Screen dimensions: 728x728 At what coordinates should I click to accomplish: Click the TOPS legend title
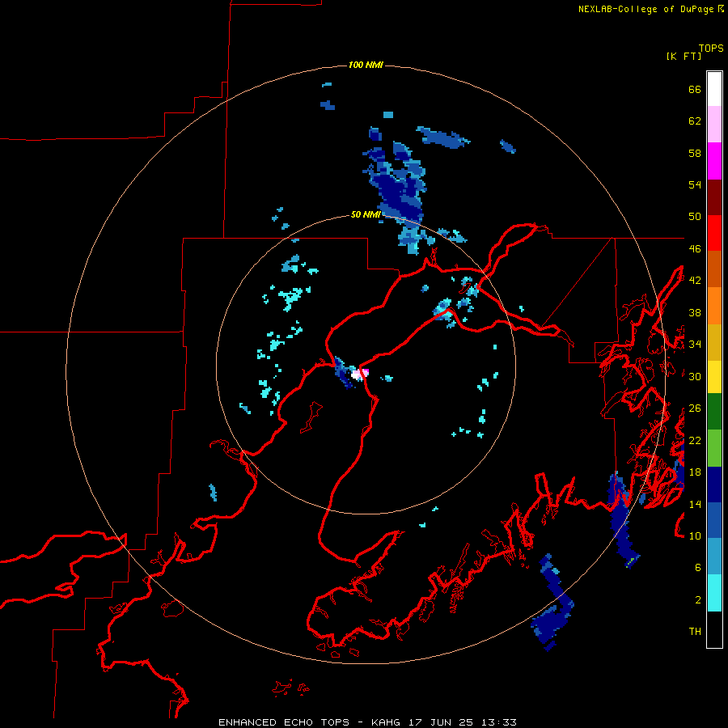click(711, 49)
